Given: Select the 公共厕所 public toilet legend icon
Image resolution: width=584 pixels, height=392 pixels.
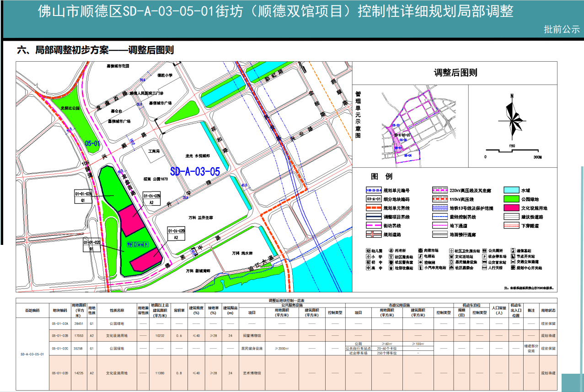Looking at the screenshot, I should pos(485,250).
